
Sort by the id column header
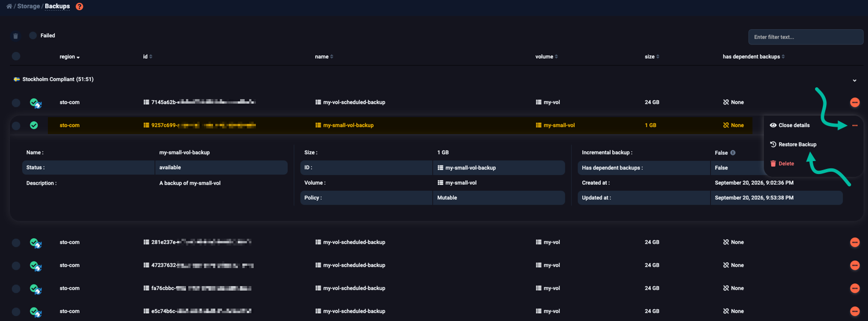click(148, 57)
